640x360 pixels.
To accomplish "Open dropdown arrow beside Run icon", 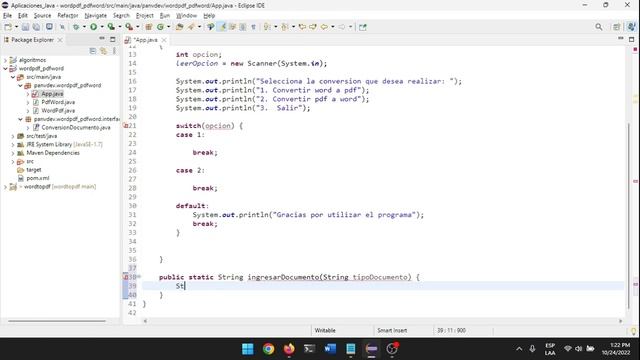I will [x=102, y=27].
